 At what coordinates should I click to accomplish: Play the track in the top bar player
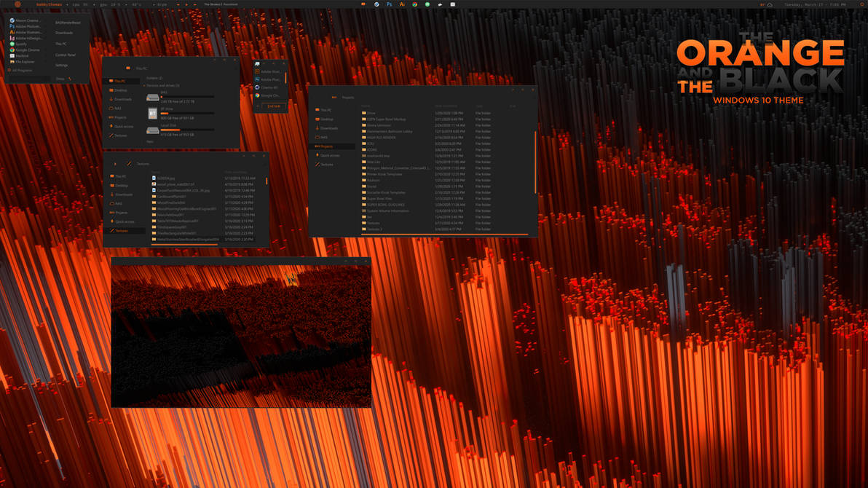(186, 4)
